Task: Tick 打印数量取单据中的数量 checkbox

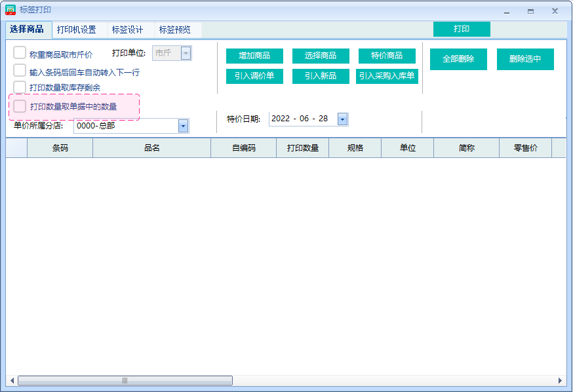Action: click(x=20, y=106)
